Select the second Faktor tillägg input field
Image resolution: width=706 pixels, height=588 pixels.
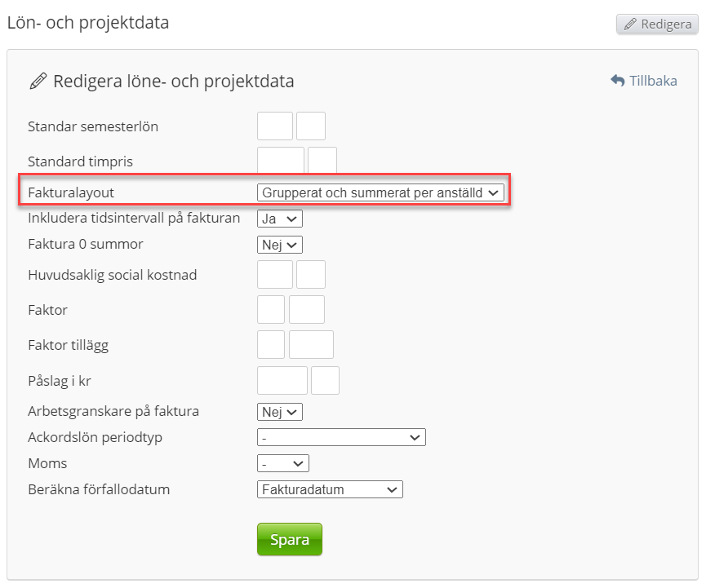[311, 345]
